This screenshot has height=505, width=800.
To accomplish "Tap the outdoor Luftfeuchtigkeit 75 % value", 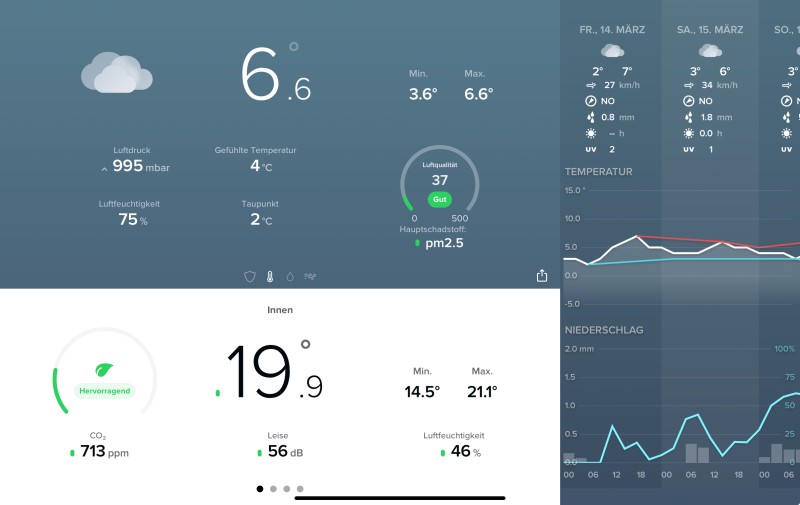I will 133,219.
